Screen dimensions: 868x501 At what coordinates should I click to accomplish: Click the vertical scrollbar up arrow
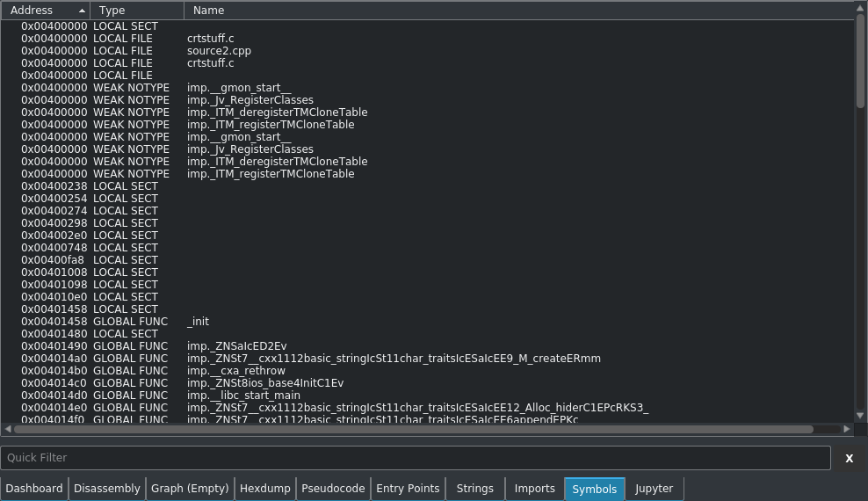click(860, 8)
